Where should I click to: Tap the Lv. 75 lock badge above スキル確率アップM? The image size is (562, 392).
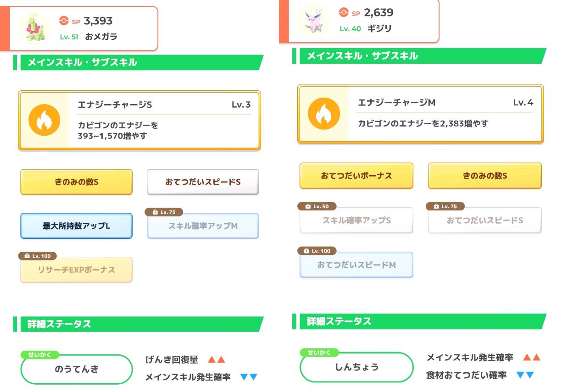164,212
